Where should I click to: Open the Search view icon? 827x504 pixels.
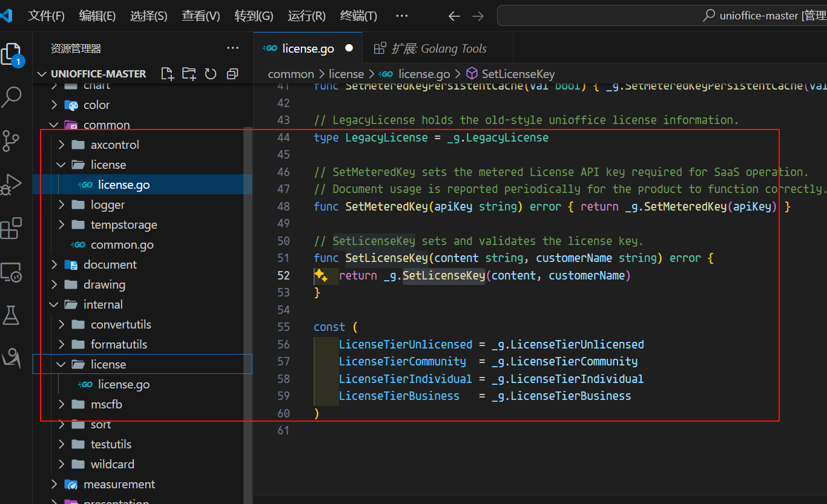(12, 97)
